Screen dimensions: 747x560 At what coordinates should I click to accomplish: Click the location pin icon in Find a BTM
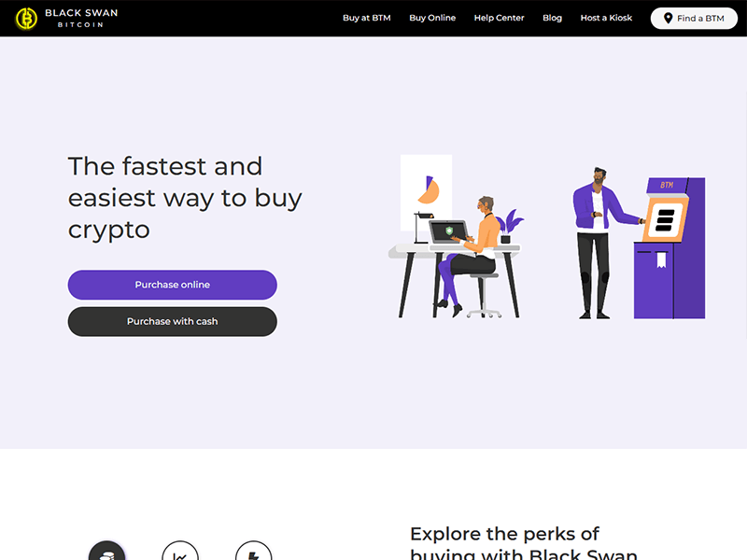coord(668,18)
